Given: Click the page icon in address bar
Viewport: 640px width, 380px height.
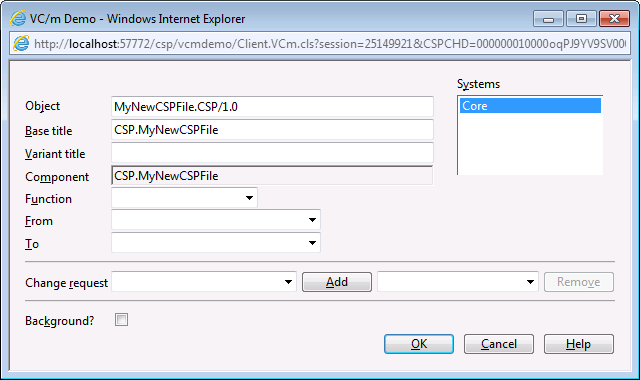Looking at the screenshot, I should (21, 43).
